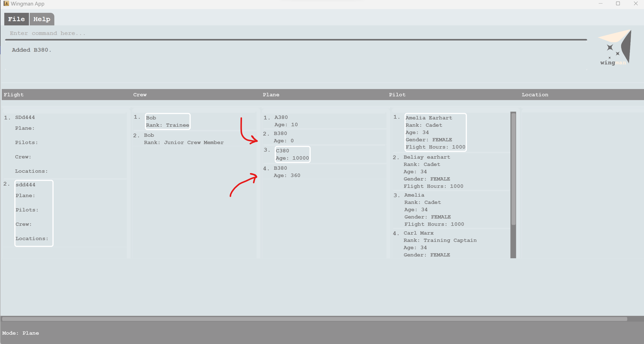The image size is (644, 344).
Task: Open the File menu
Action: point(16,19)
